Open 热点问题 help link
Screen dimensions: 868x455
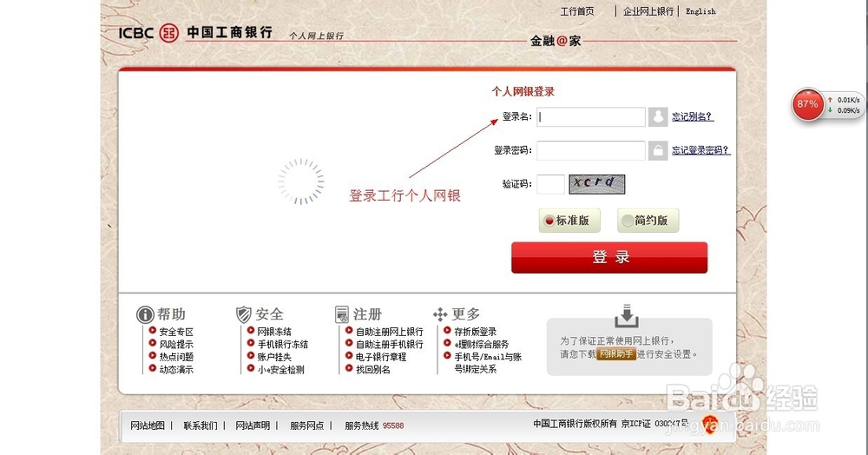tap(176, 357)
